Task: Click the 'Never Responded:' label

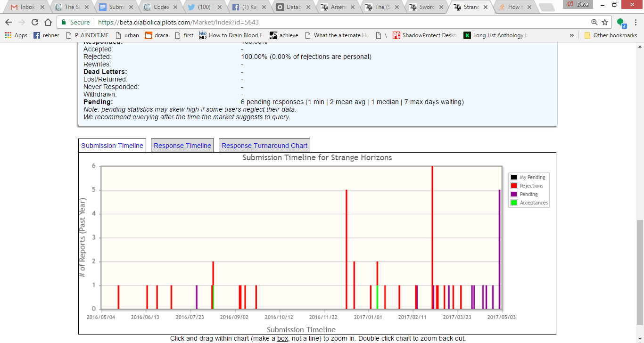Action: (111, 87)
